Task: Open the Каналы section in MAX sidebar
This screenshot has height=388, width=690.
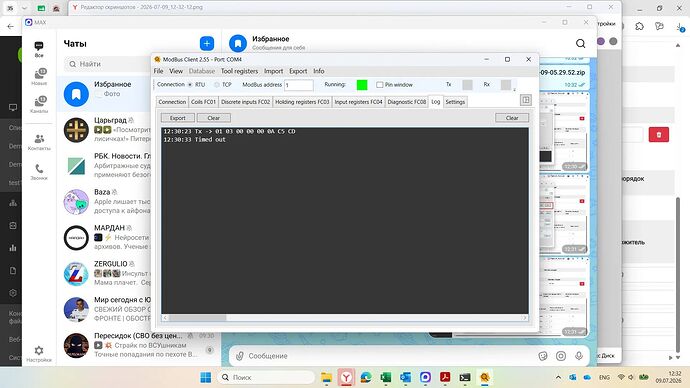Action: click(39, 104)
